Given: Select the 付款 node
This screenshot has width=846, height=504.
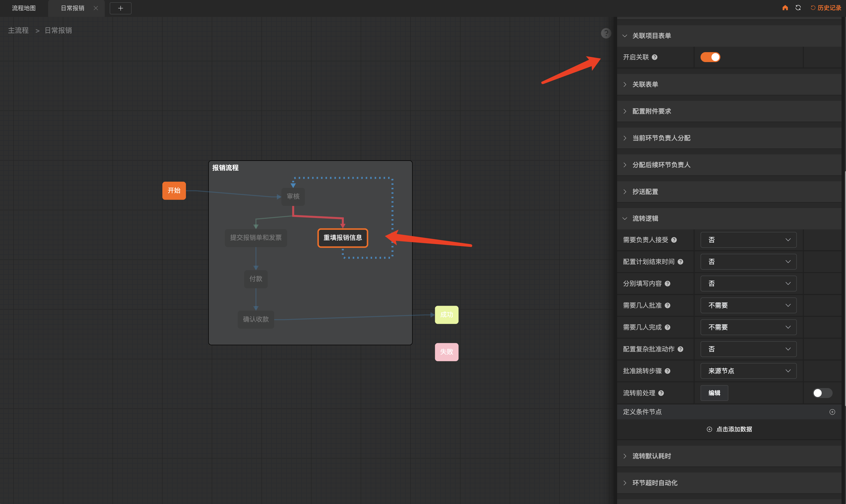Looking at the screenshot, I should pyautogui.click(x=256, y=279).
